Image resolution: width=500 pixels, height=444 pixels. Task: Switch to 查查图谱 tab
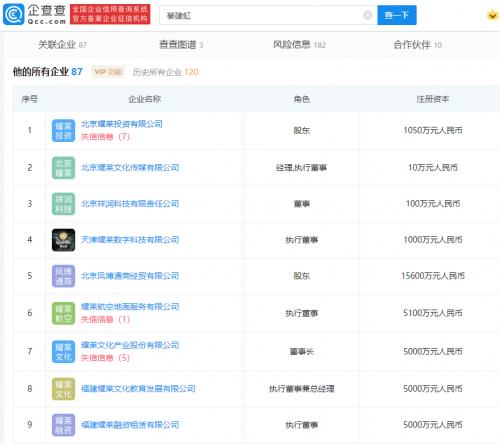pyautogui.click(x=181, y=45)
